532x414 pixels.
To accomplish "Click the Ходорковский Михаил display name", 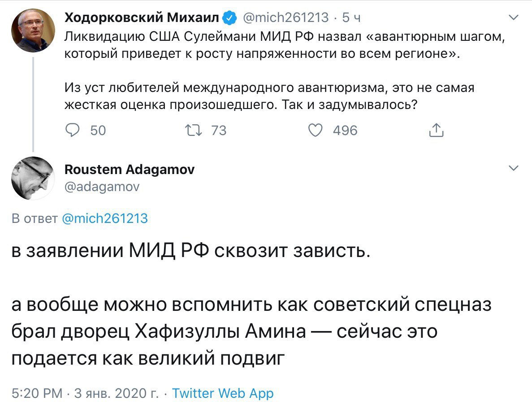I will (143, 18).
